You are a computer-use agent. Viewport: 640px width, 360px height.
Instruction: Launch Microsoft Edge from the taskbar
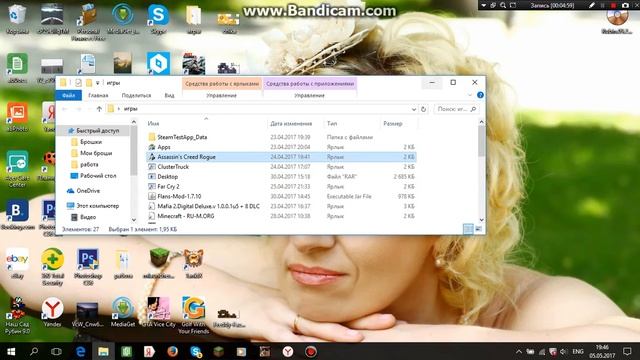(80, 351)
